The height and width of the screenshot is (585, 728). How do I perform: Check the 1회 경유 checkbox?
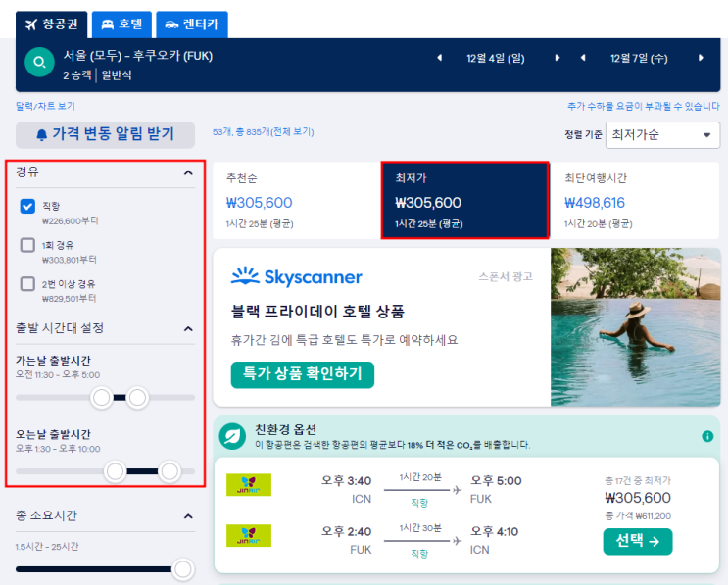[27, 245]
